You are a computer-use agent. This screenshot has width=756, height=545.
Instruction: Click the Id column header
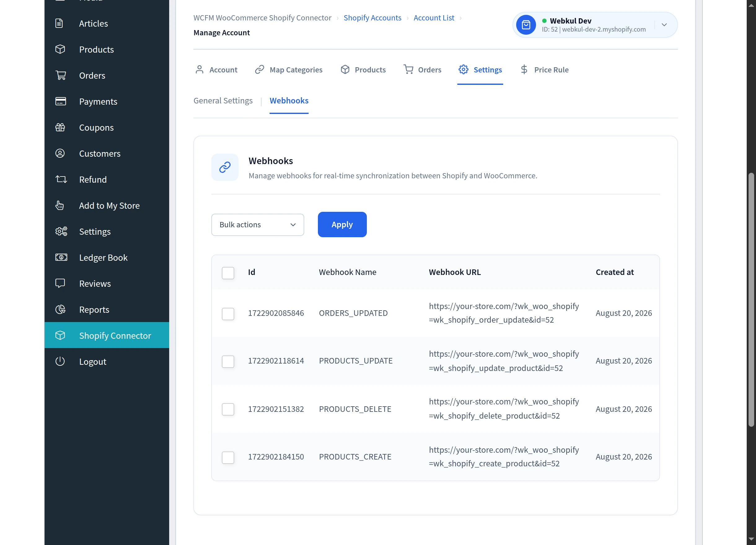point(252,272)
